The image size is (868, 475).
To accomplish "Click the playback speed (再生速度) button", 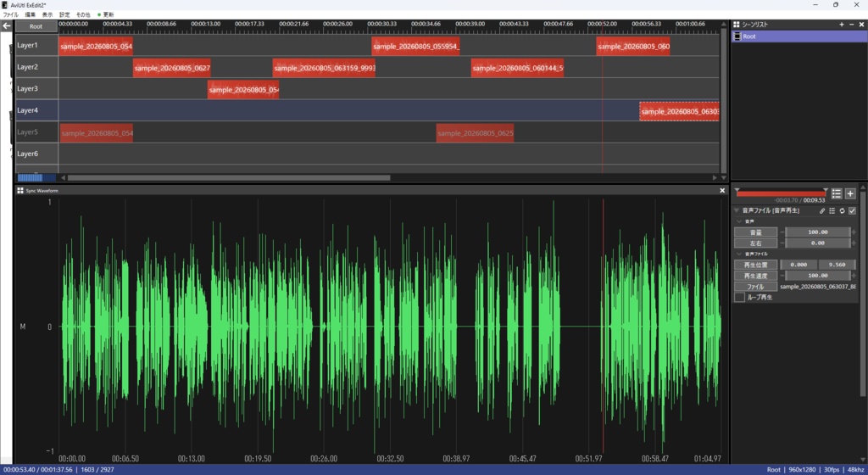I will click(755, 275).
